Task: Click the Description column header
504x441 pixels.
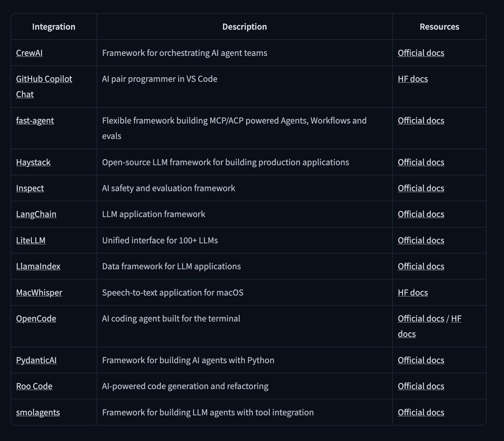Action: 244,27
